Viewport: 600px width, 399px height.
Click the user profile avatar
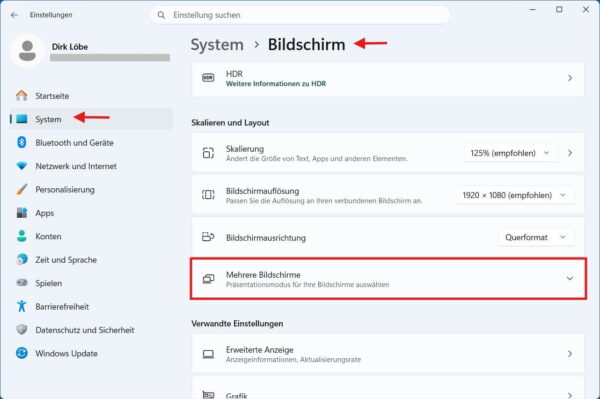click(27, 51)
